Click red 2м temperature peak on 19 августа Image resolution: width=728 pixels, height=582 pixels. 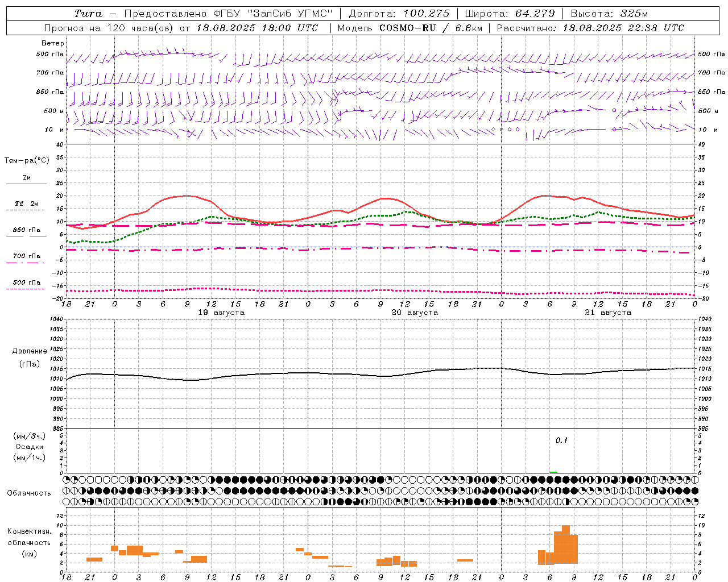tap(187, 196)
